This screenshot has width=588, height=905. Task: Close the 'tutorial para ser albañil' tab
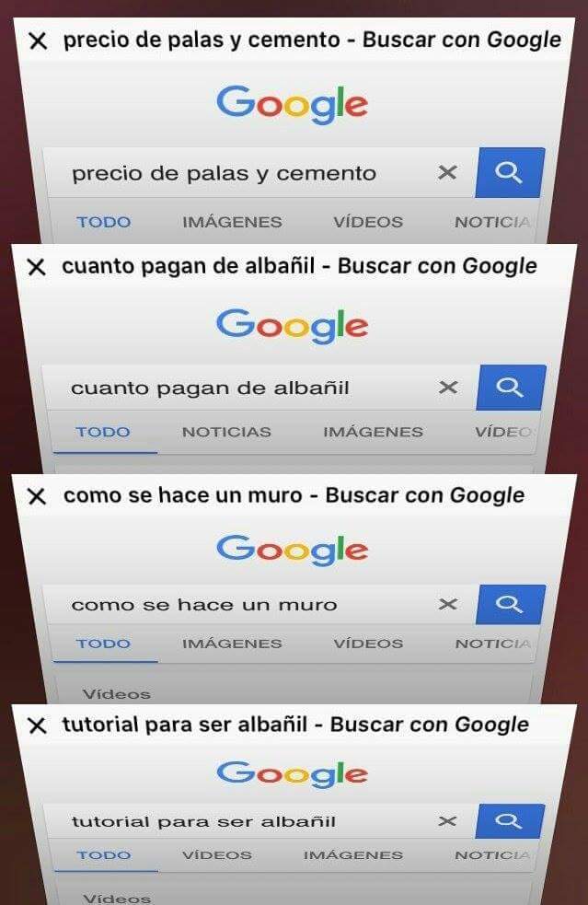[x=37, y=725]
